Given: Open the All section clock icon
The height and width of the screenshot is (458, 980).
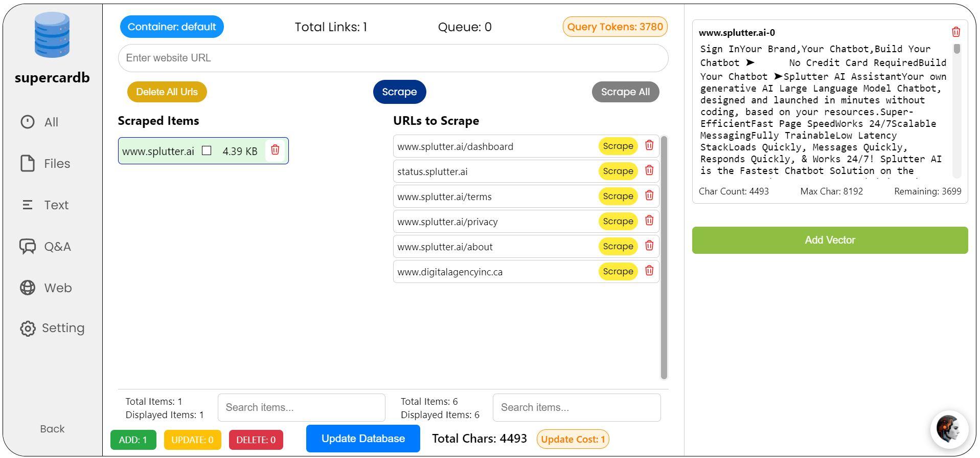Looking at the screenshot, I should (x=28, y=122).
